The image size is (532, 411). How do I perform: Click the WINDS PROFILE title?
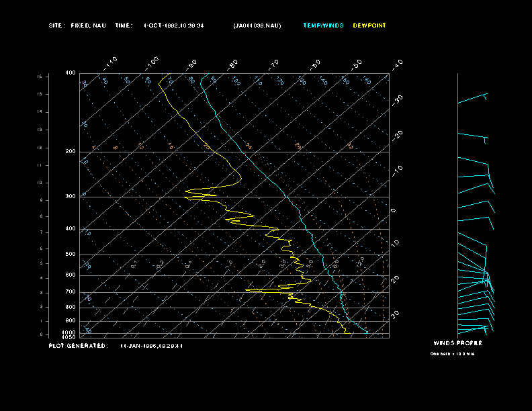click(457, 343)
